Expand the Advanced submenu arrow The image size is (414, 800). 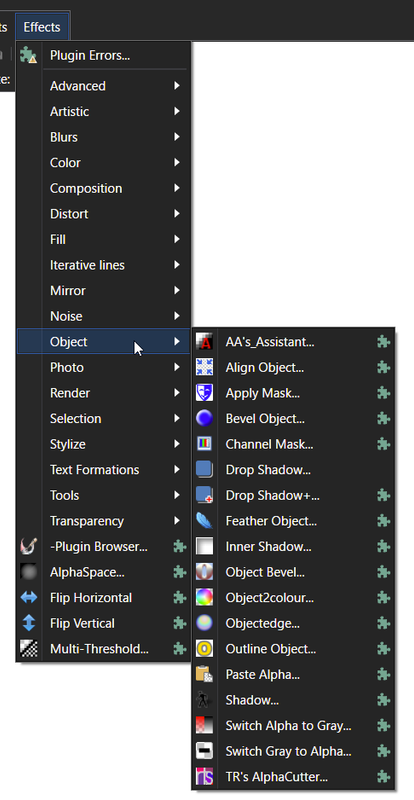tap(177, 86)
